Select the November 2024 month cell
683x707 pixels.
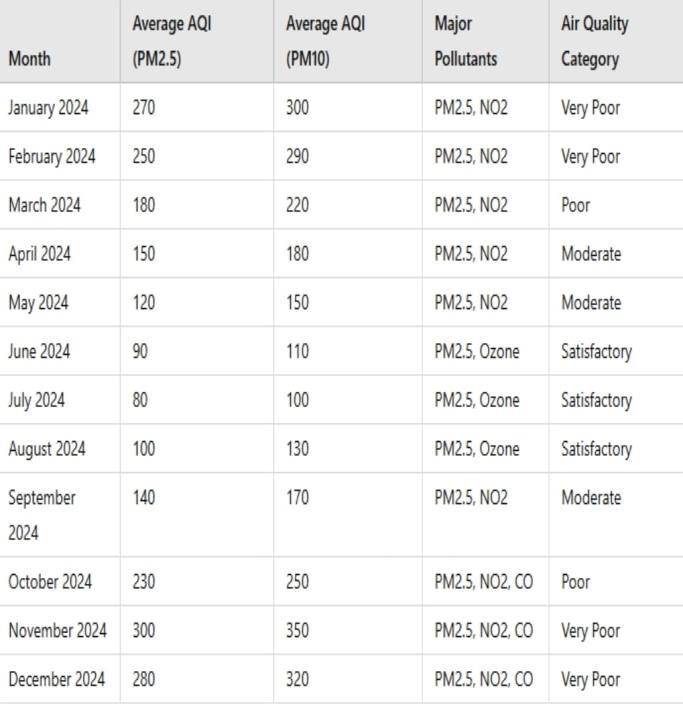tap(57, 631)
